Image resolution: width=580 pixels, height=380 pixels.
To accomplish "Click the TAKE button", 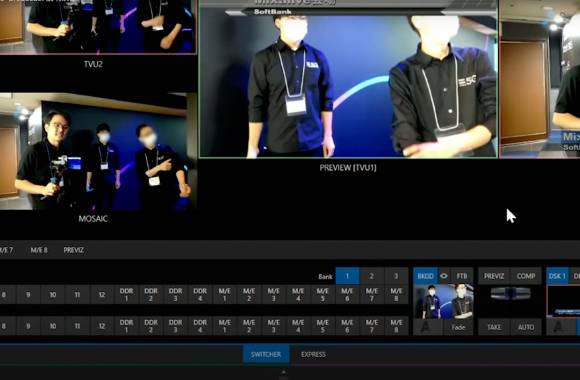I will 494,327.
